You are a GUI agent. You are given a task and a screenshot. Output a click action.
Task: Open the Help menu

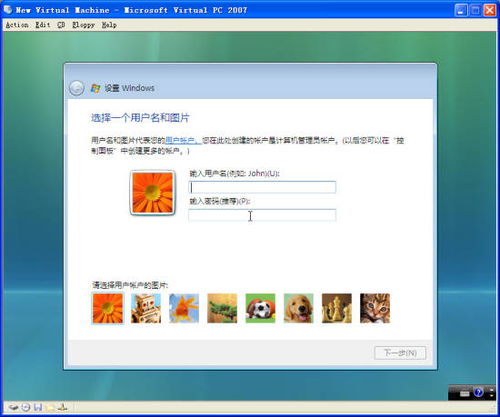[x=109, y=25]
